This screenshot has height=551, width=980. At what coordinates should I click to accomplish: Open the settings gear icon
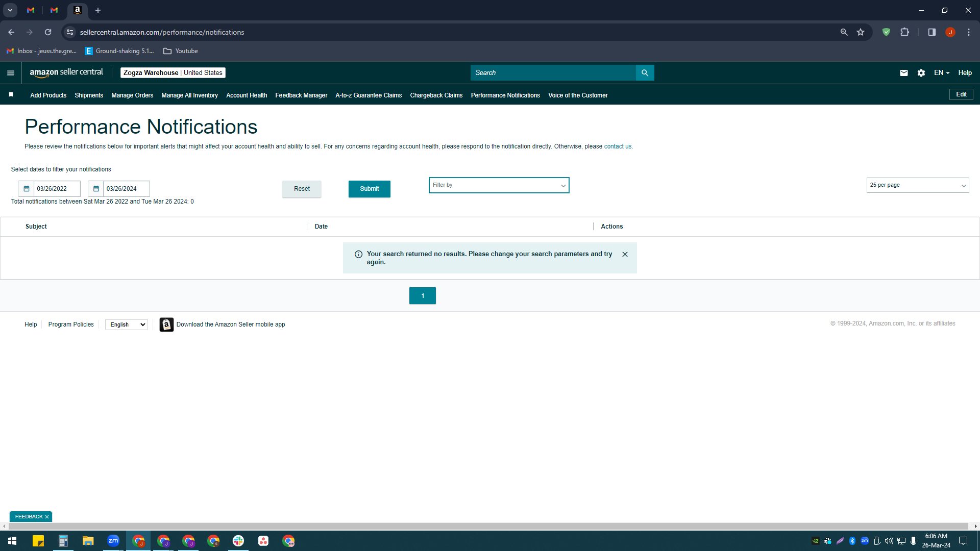pyautogui.click(x=921, y=73)
